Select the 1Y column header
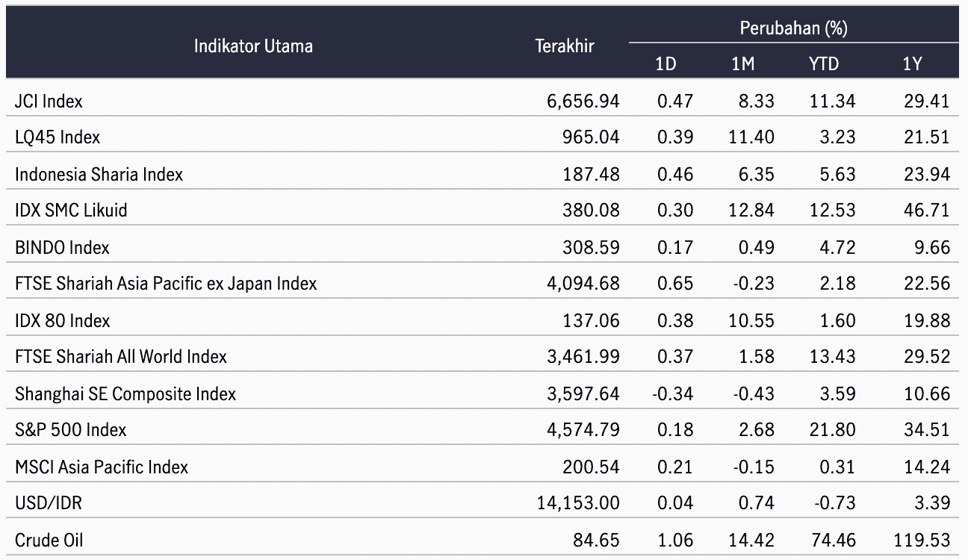The image size is (968, 560). (912, 64)
